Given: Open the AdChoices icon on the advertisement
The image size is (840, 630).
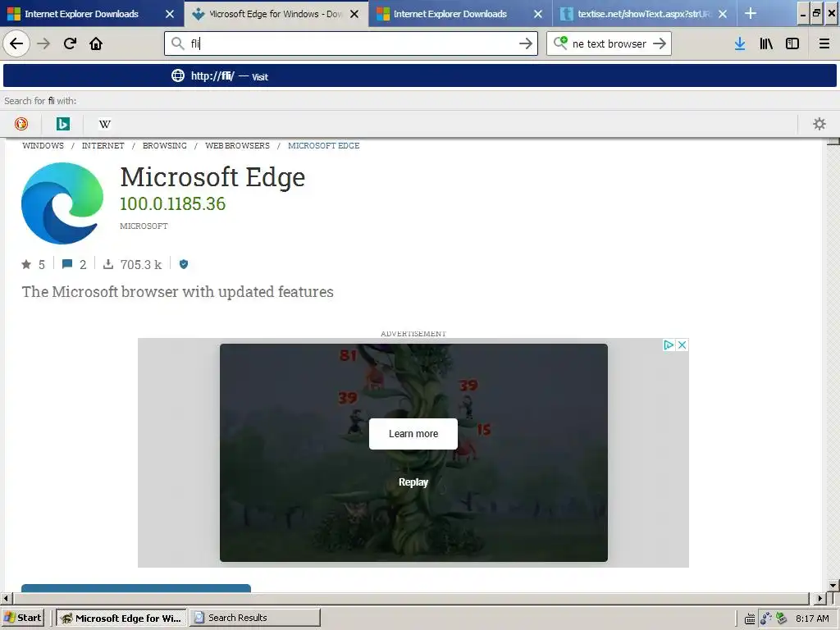Looking at the screenshot, I should click(669, 345).
